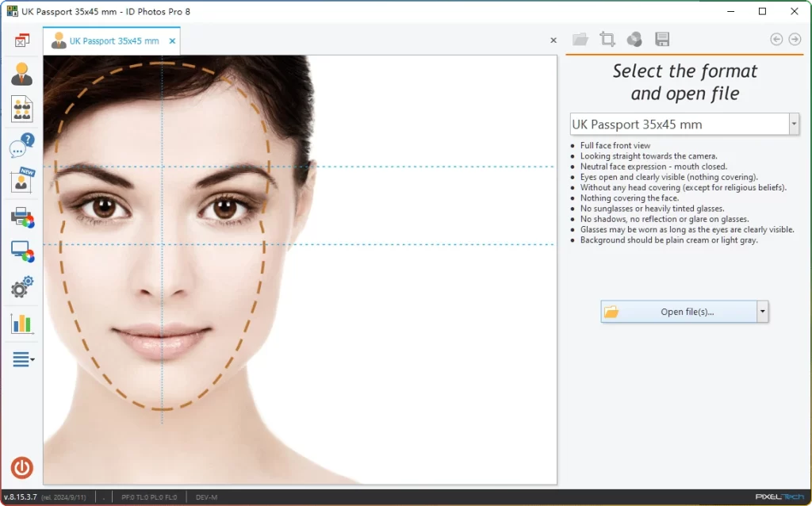
Task: Click the close-all-documents icon atop the sidebar
Action: coord(21,40)
